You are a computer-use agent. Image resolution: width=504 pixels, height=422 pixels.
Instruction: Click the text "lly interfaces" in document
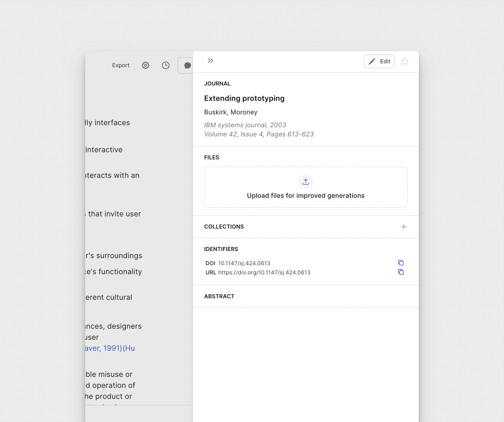point(108,123)
